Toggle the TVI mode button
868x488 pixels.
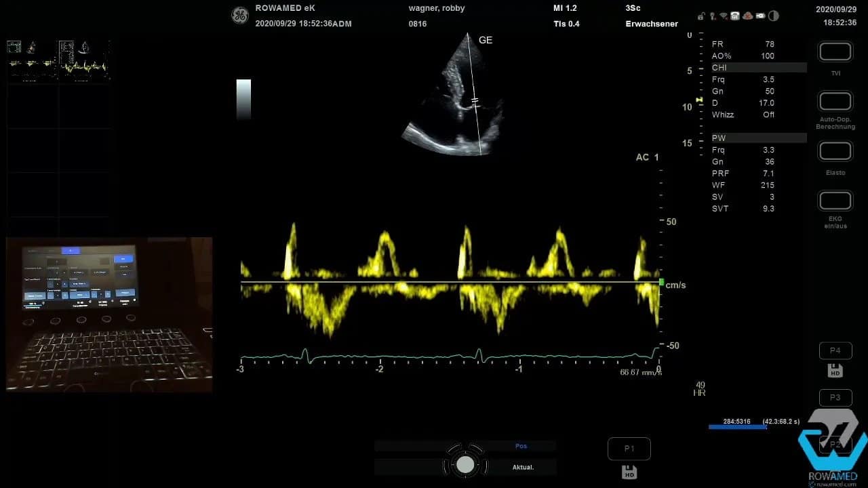(x=835, y=52)
